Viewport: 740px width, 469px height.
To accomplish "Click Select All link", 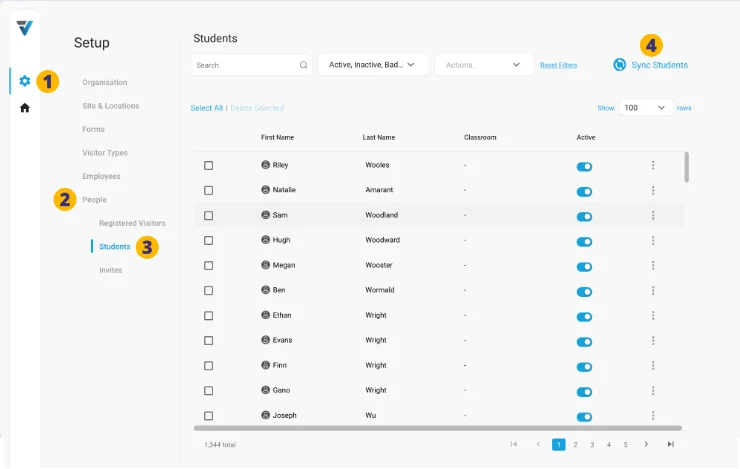I will (x=206, y=108).
